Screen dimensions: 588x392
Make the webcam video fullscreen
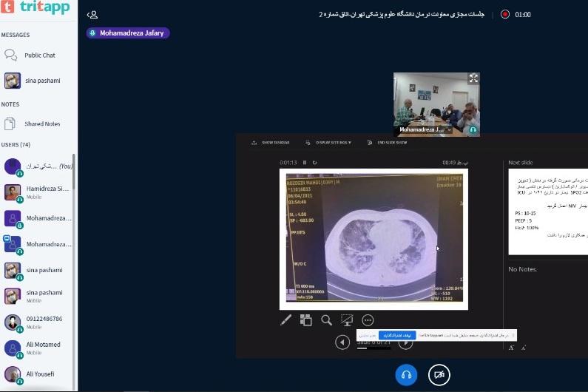[473, 78]
